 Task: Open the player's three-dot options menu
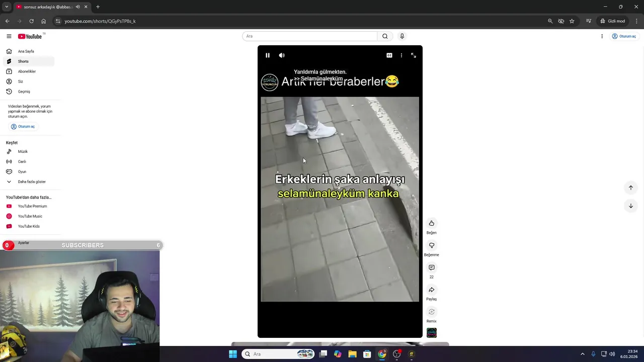pyautogui.click(x=401, y=55)
